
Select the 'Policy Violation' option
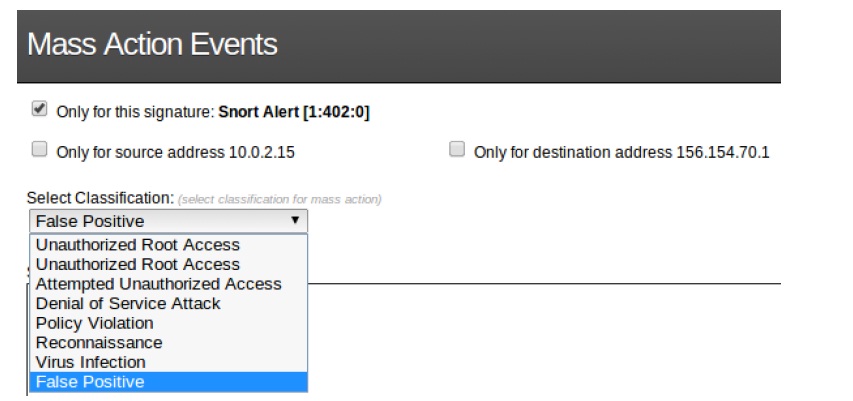click(x=95, y=323)
